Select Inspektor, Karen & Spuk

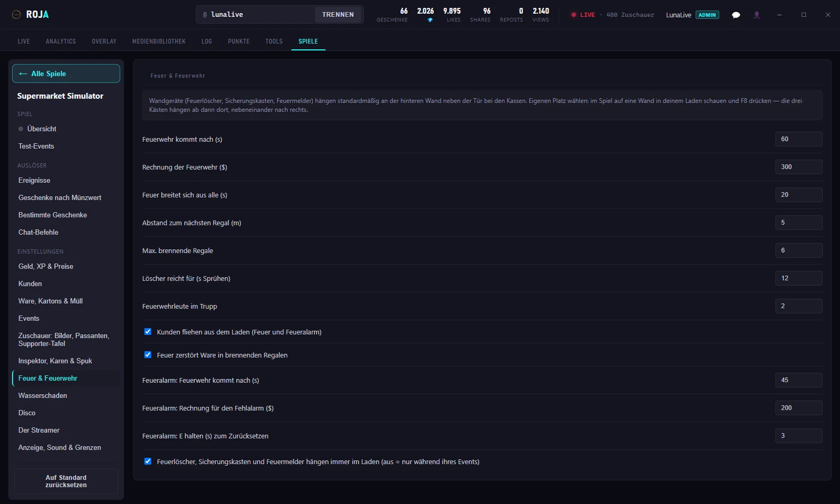66,361
